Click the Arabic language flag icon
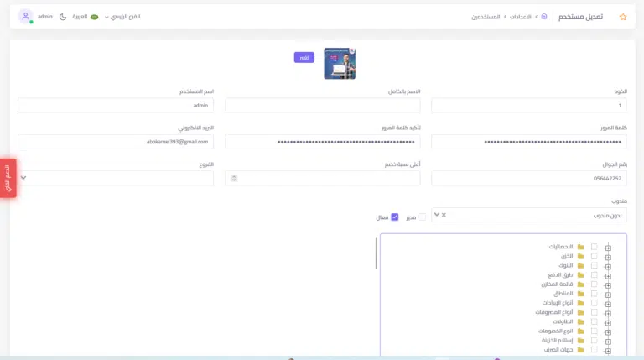The image size is (644, 360). tap(94, 17)
